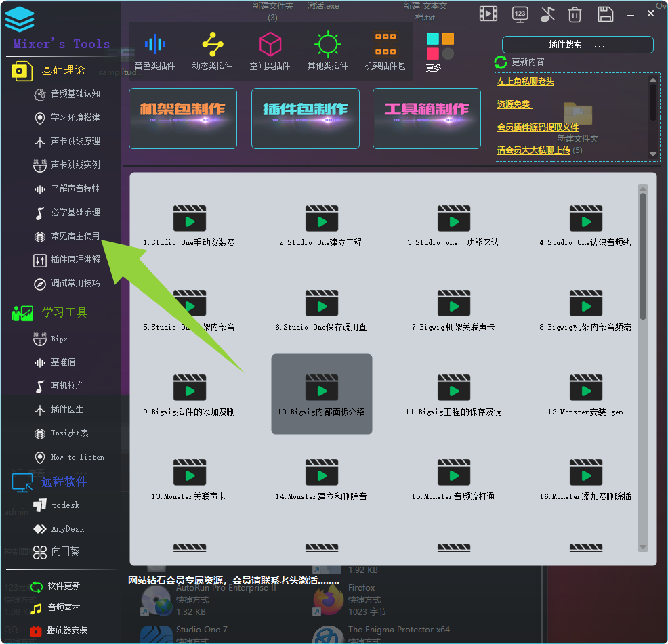668x644 pixels.
Task: Click 播放器安装 at the sidebar bottom
Action: [x=59, y=630]
